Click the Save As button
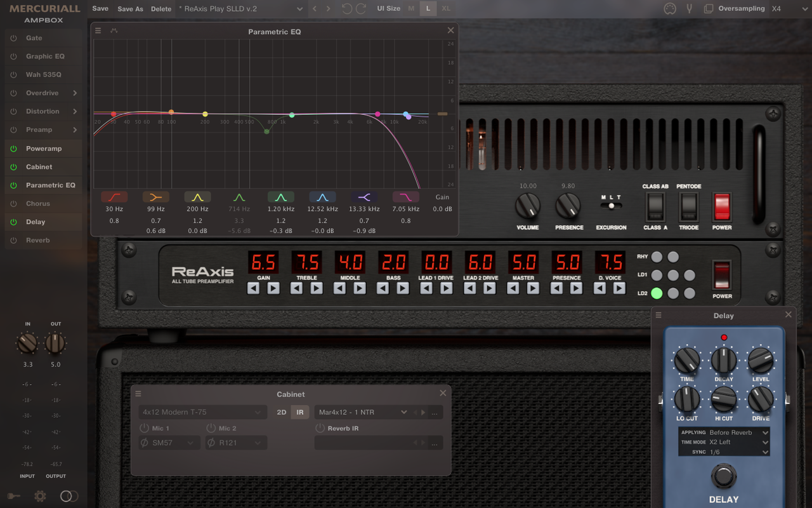The width and height of the screenshot is (812, 508). (130, 9)
